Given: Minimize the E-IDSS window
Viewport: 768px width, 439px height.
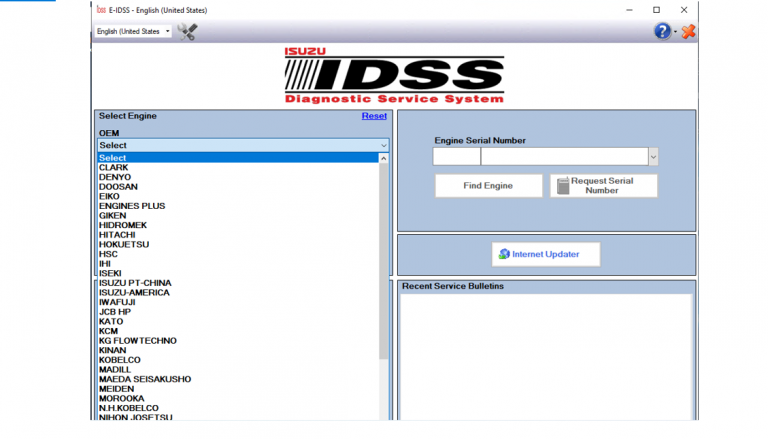Looking at the screenshot, I should (629, 10).
